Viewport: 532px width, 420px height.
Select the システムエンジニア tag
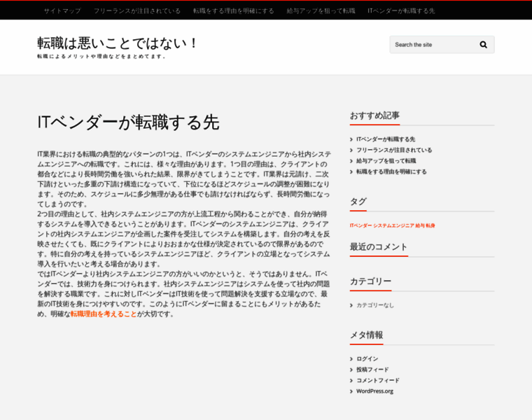tap(393, 225)
